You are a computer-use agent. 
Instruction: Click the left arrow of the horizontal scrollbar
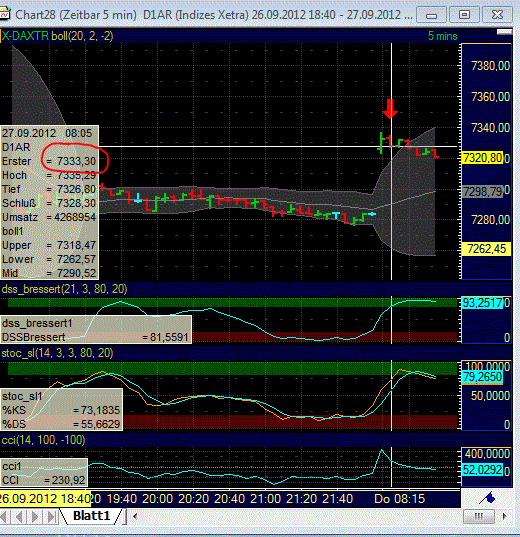135,516
